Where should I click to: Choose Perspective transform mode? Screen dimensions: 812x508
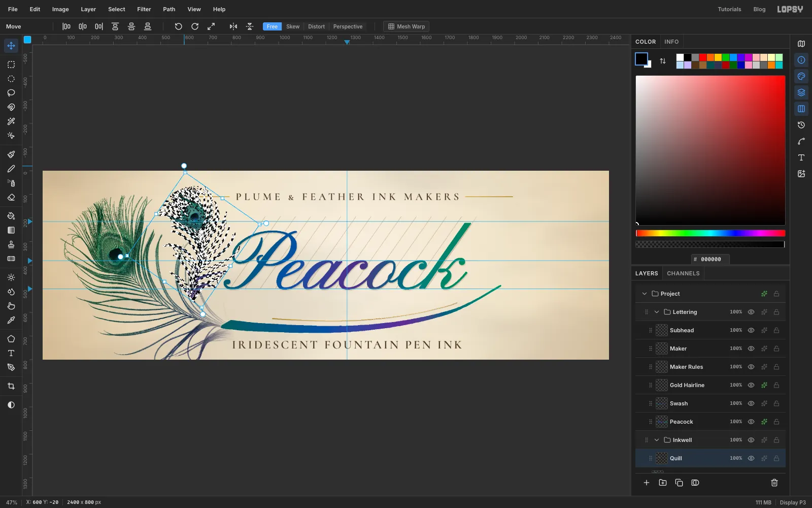(x=348, y=26)
